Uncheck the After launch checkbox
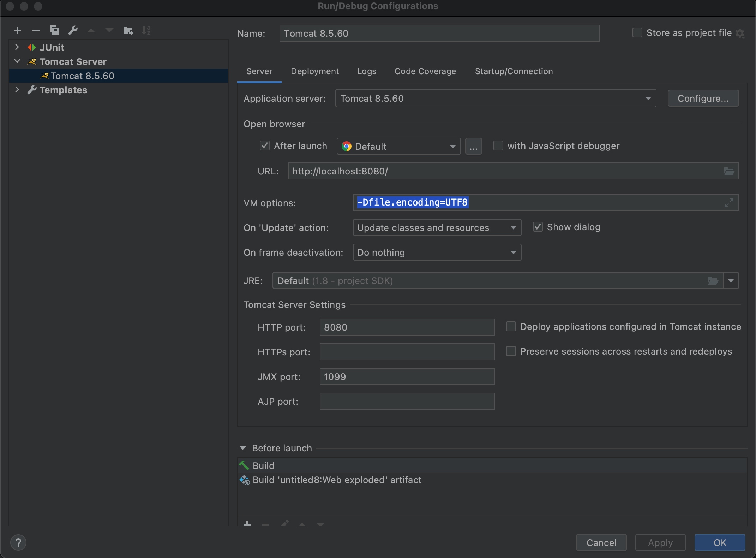Screen dimensions: 756x558 click(x=265, y=146)
